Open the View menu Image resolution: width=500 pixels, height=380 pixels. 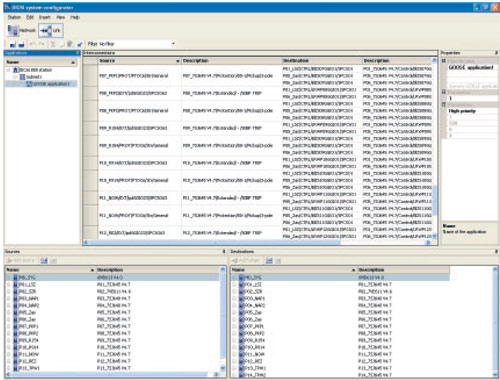(x=60, y=17)
